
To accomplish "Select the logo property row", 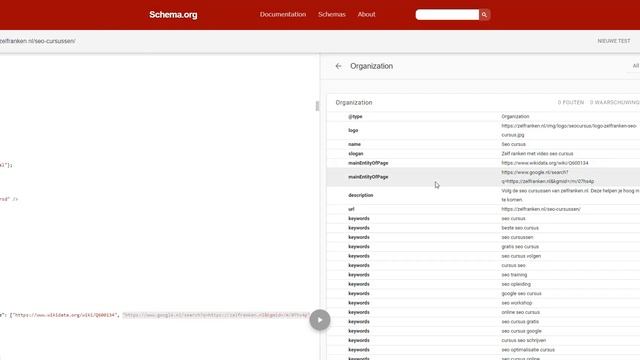I will click(x=483, y=131).
